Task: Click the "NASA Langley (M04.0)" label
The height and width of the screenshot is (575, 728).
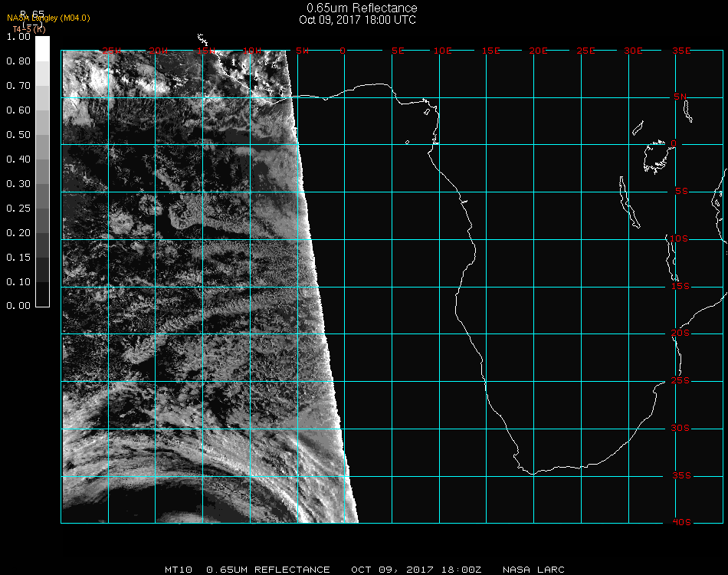Action: pyautogui.click(x=48, y=18)
